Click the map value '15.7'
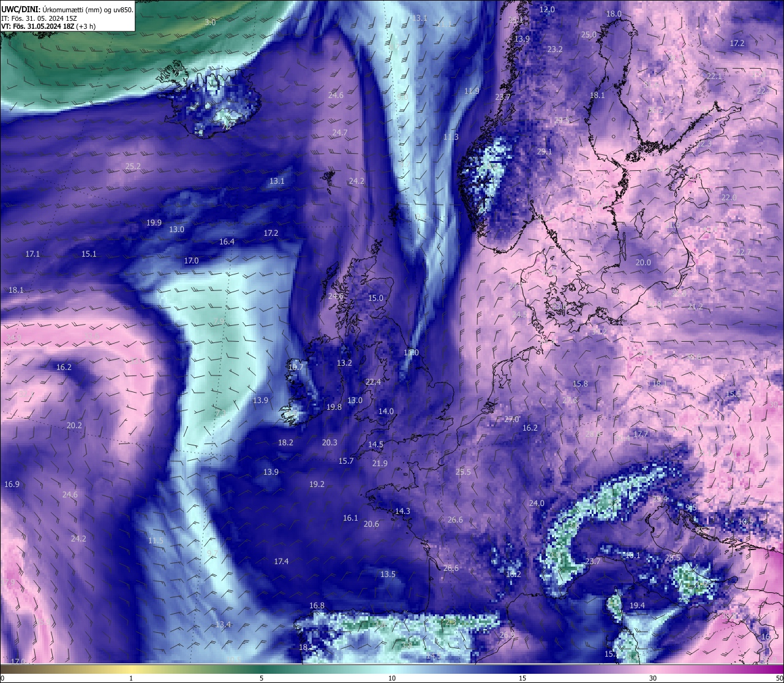 (346, 461)
